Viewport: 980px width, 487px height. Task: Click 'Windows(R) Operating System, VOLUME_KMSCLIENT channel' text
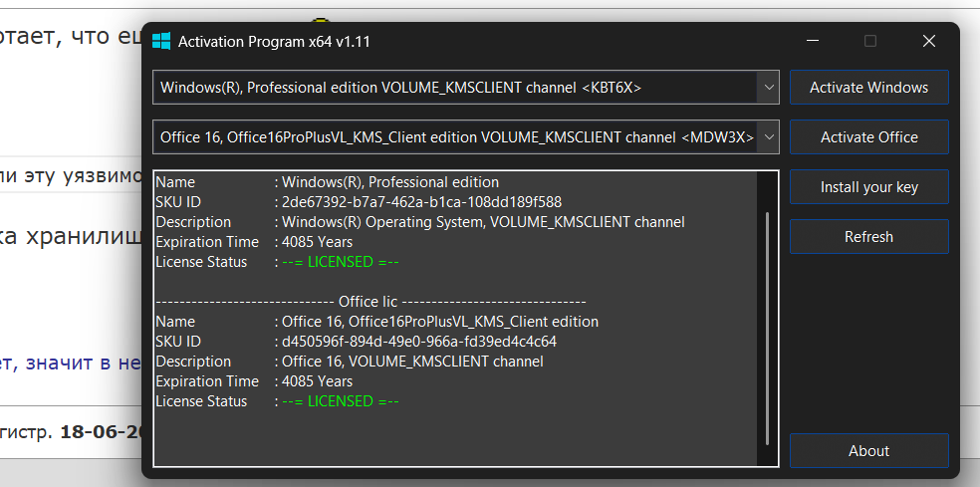tap(483, 222)
